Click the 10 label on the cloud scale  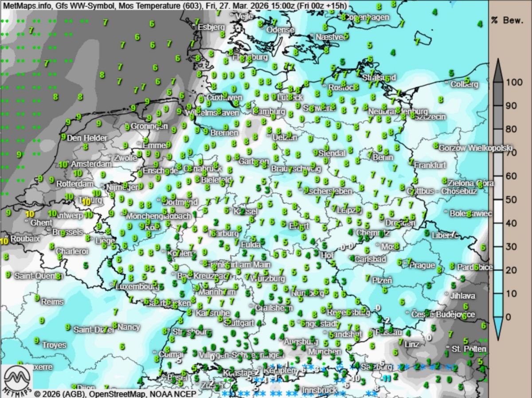(511, 293)
